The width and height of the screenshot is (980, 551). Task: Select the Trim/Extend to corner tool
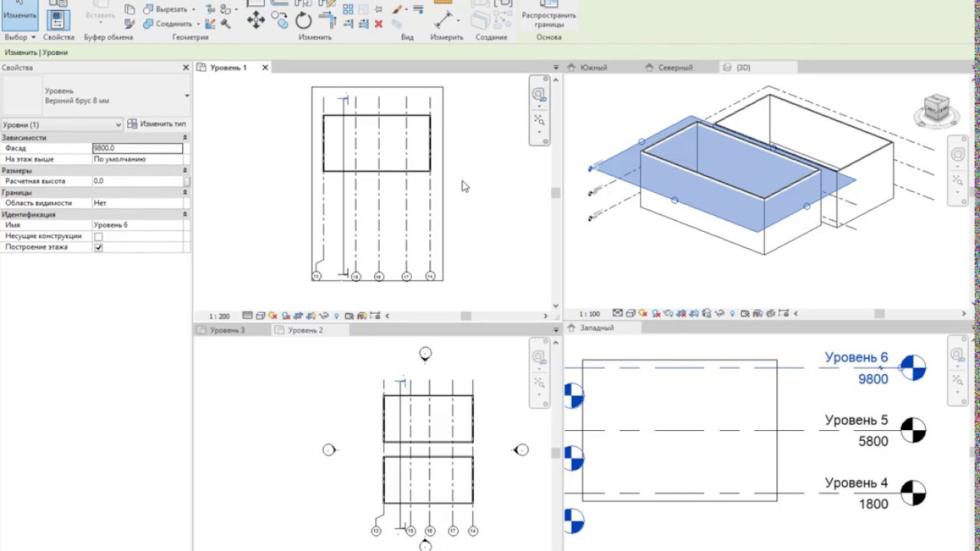tap(327, 21)
